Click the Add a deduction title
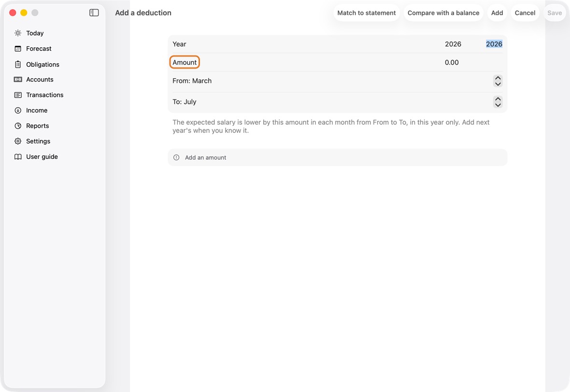The height and width of the screenshot is (392, 570). (x=143, y=13)
